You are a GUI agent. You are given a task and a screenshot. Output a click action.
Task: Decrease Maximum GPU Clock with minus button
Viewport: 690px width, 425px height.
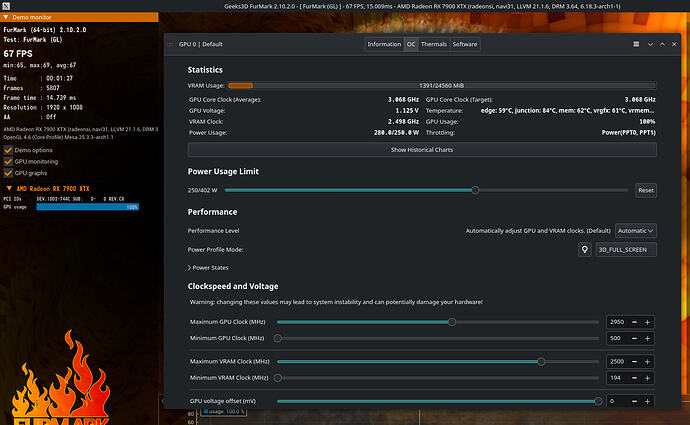coord(633,322)
